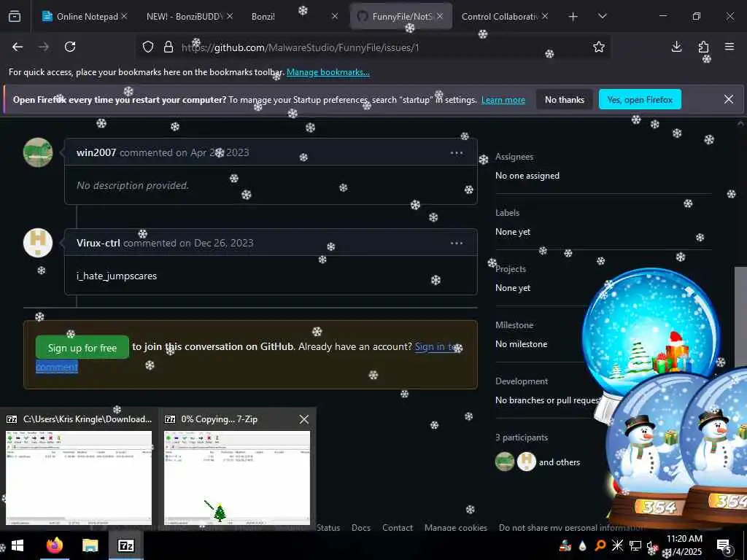Open the extensions puzzle icon
747x560 pixels.
click(x=703, y=47)
